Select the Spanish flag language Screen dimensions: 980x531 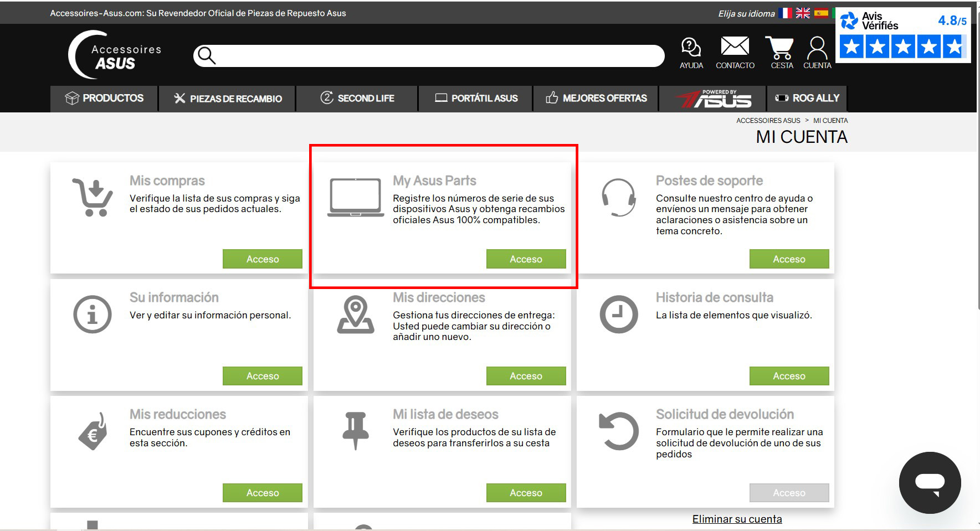click(821, 13)
